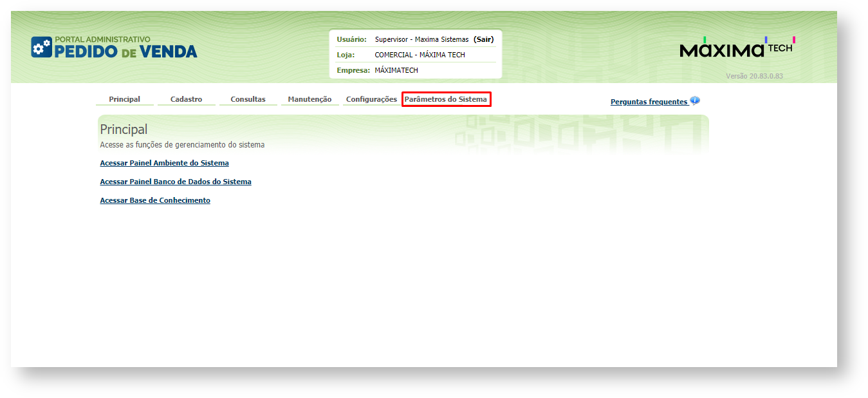This screenshot has width=868, height=398.
Task: Open the Configurações menu
Action: coord(371,99)
